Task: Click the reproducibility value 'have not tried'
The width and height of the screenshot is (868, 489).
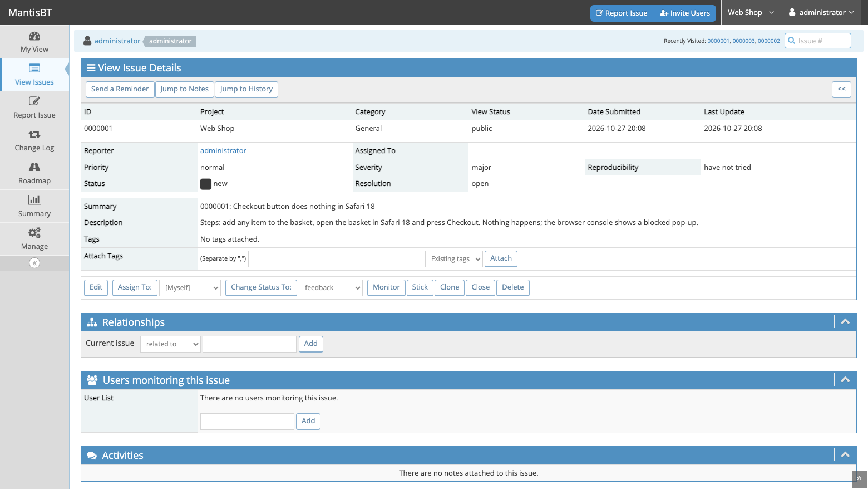Action: point(727,168)
